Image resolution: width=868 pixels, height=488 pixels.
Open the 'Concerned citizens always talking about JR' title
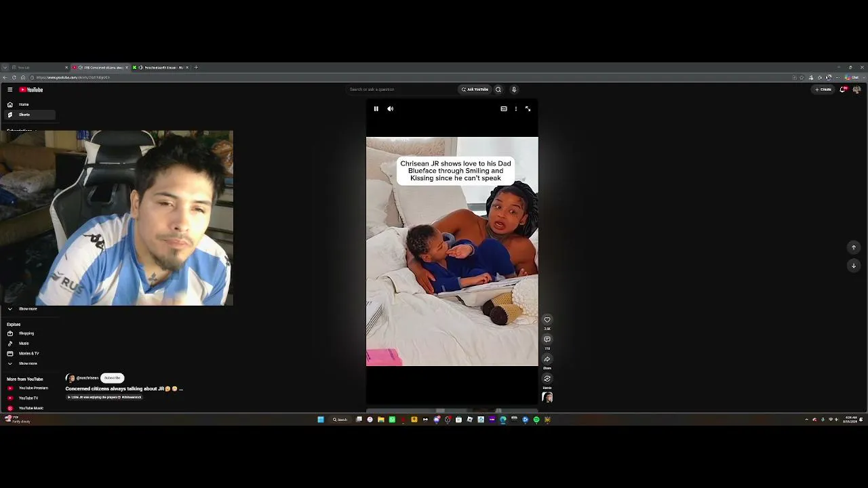(124, 389)
